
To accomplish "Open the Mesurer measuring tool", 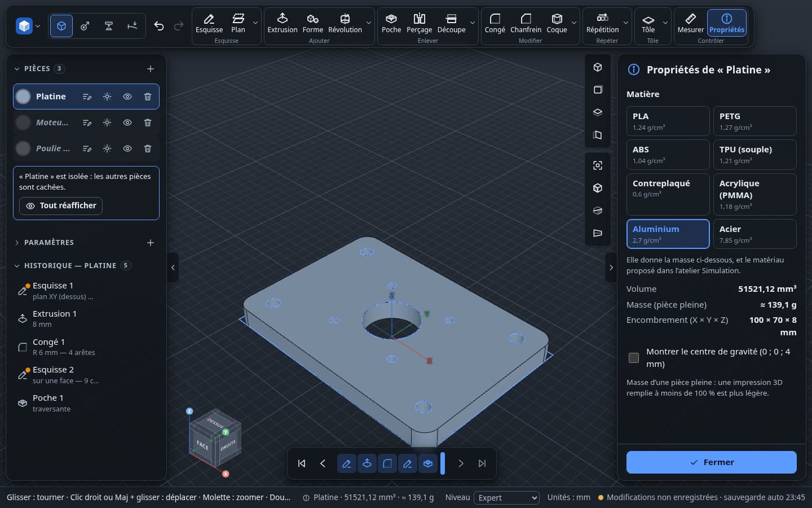I will 691,23.
